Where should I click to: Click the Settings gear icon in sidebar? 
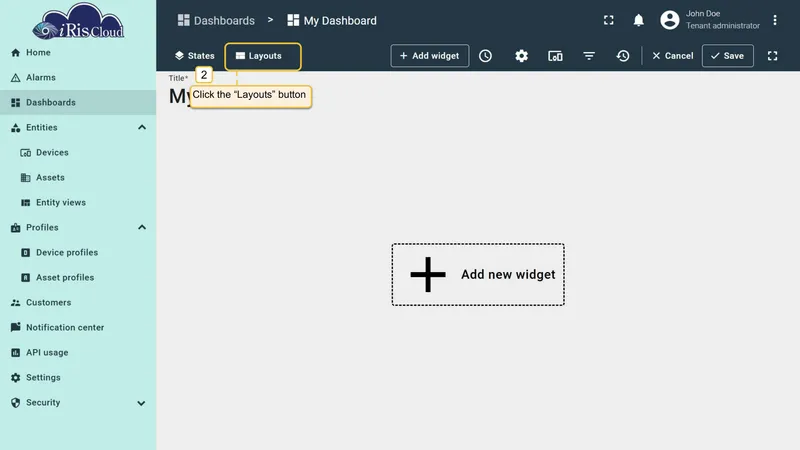[15, 378]
